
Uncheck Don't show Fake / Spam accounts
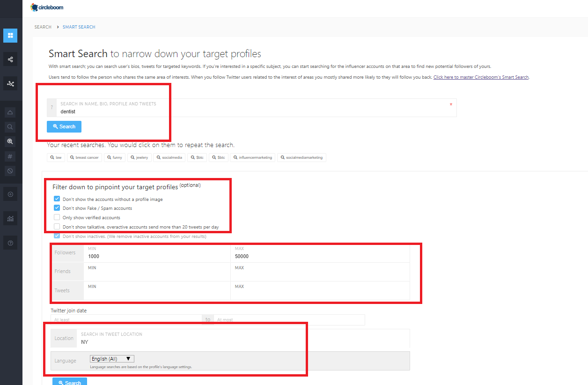coord(57,208)
